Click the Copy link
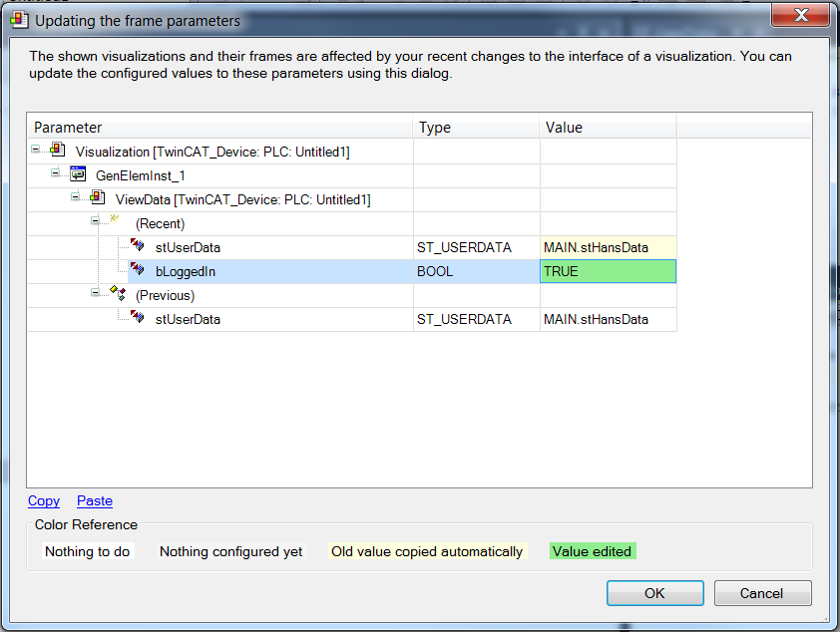840x632 pixels. (x=44, y=500)
